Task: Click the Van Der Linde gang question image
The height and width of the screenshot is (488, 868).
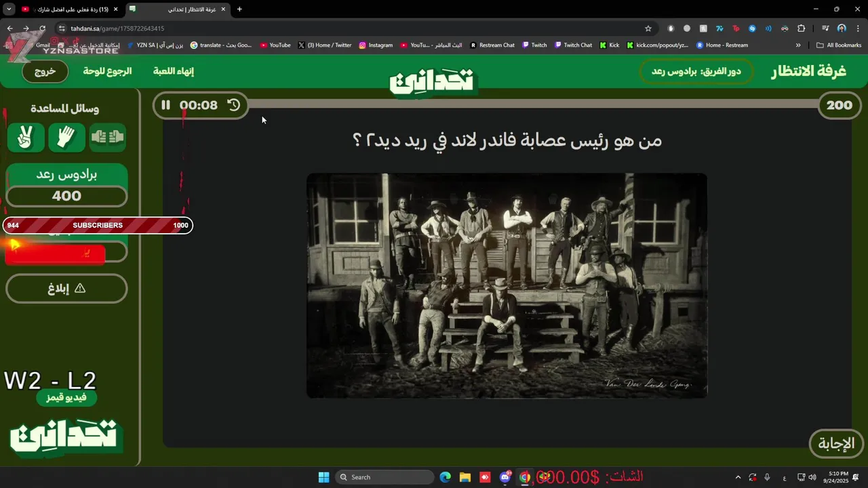Action: pos(507,285)
